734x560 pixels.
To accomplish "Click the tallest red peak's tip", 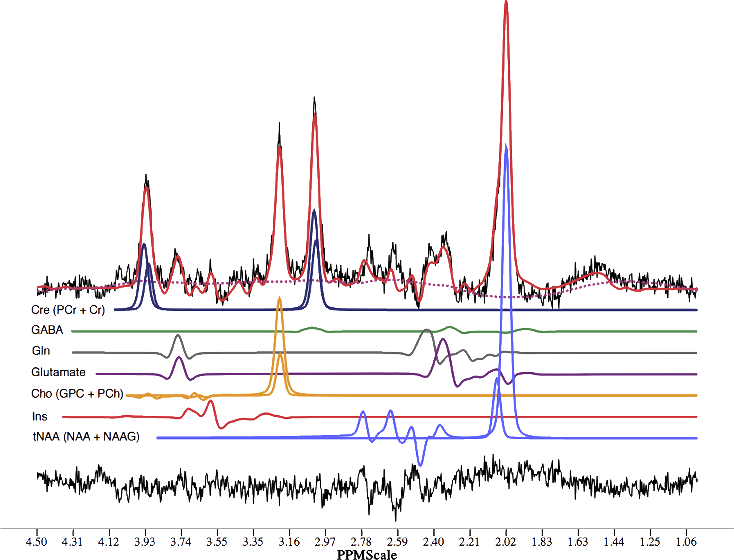I will coord(506,3).
